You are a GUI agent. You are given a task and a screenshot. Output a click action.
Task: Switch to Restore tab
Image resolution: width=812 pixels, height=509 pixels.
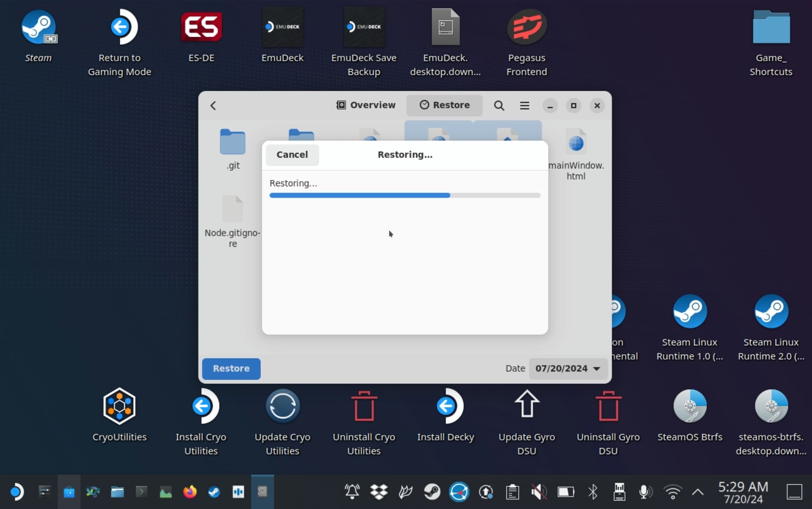[444, 105]
